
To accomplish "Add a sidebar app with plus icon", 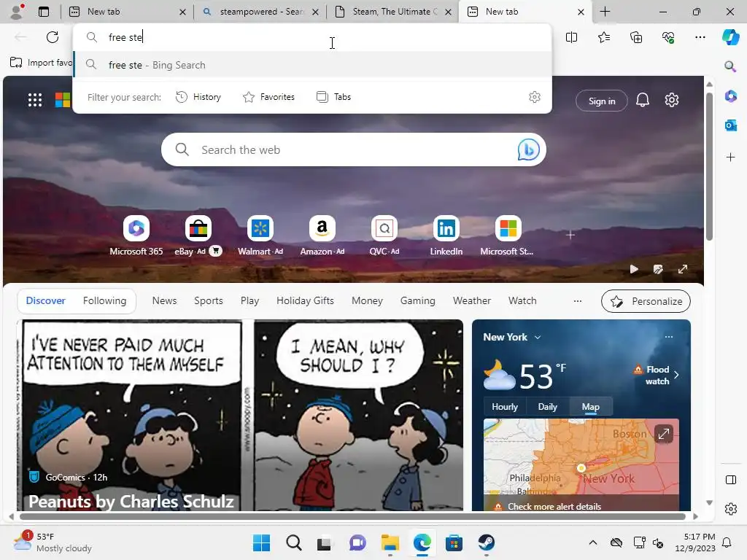I will coord(730,157).
